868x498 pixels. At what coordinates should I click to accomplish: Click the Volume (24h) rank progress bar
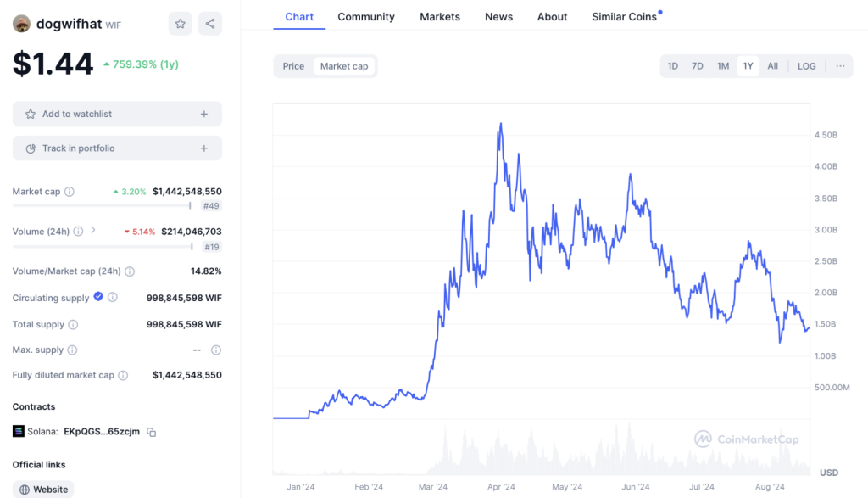click(103, 247)
